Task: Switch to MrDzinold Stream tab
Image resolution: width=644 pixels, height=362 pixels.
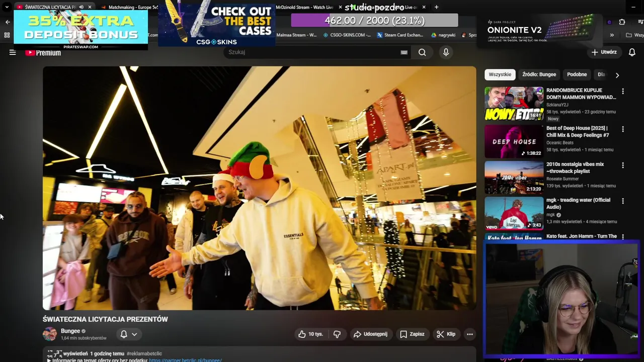Action: pyautogui.click(x=303, y=7)
